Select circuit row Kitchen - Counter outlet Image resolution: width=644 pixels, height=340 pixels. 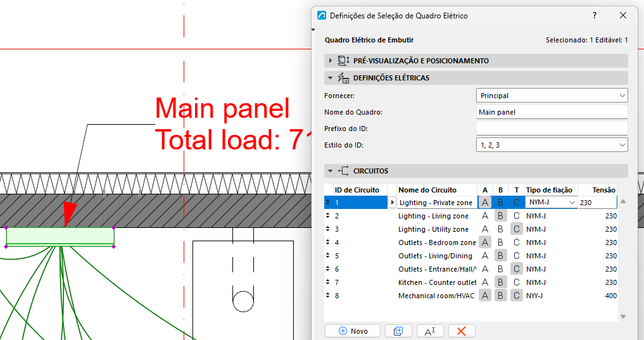(470, 282)
